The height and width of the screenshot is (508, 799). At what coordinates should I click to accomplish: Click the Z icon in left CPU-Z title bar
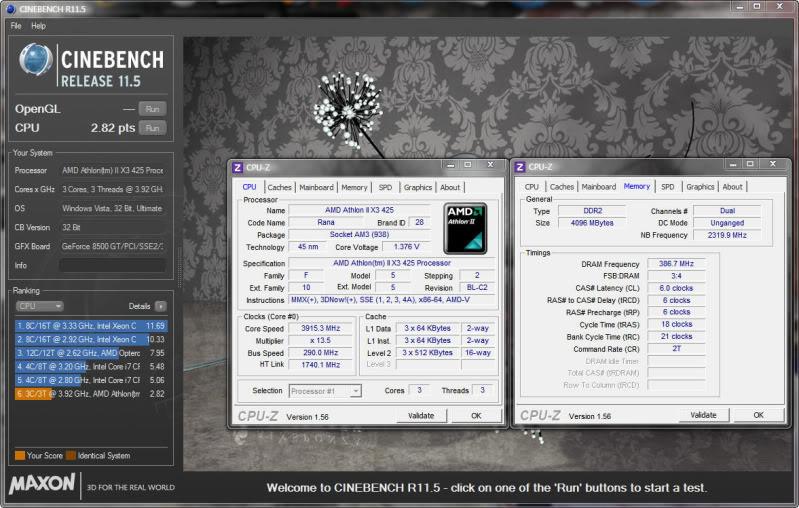(x=237, y=168)
